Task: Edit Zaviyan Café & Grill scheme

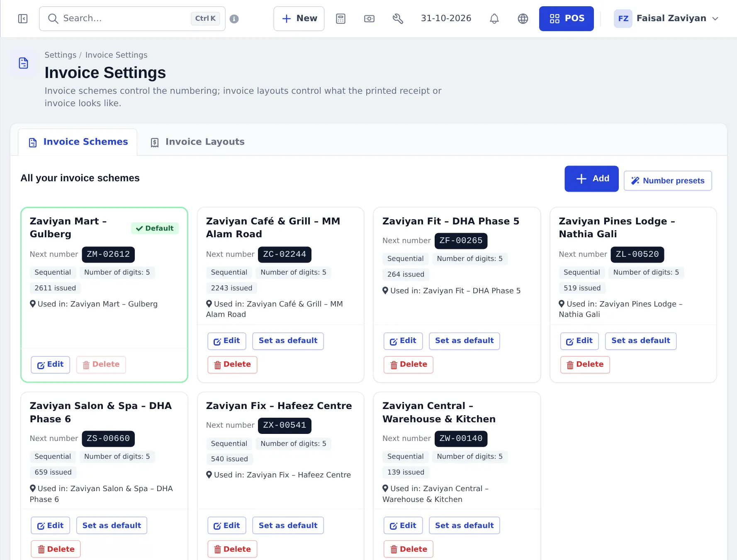Action: [227, 341]
